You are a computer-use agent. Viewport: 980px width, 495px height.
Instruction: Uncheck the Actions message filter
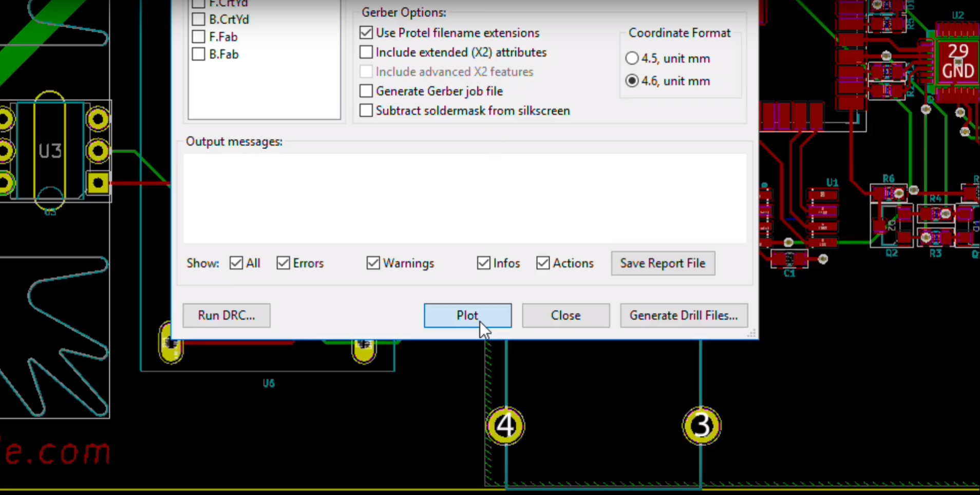pos(543,263)
